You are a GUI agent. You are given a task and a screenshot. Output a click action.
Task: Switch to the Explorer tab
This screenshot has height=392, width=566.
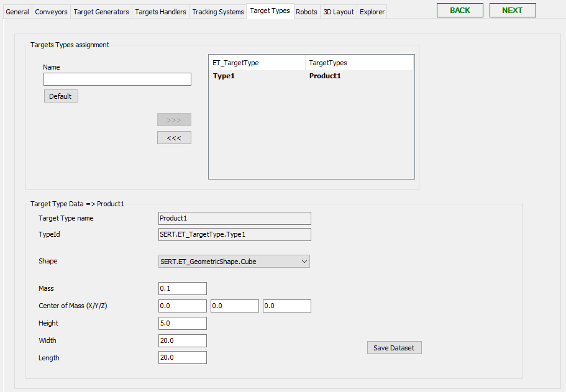372,11
